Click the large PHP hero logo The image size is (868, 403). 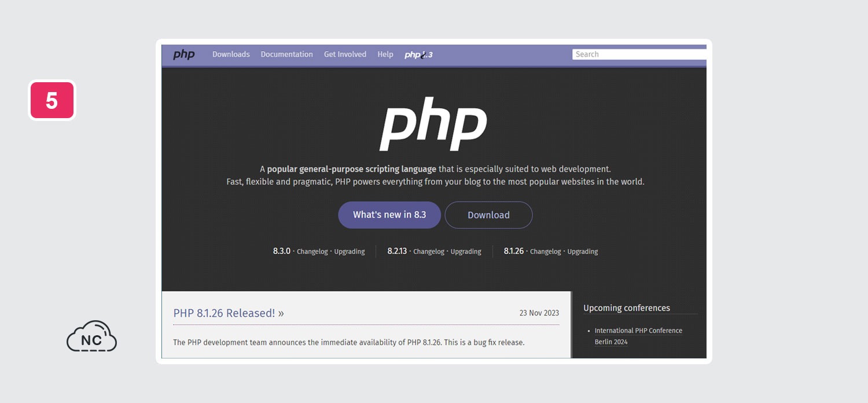coord(433,123)
